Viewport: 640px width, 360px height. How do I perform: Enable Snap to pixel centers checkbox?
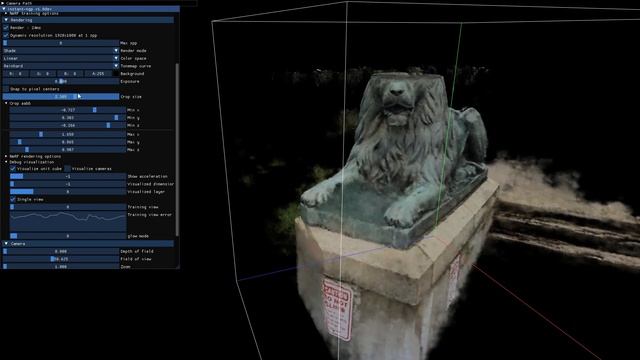6,89
